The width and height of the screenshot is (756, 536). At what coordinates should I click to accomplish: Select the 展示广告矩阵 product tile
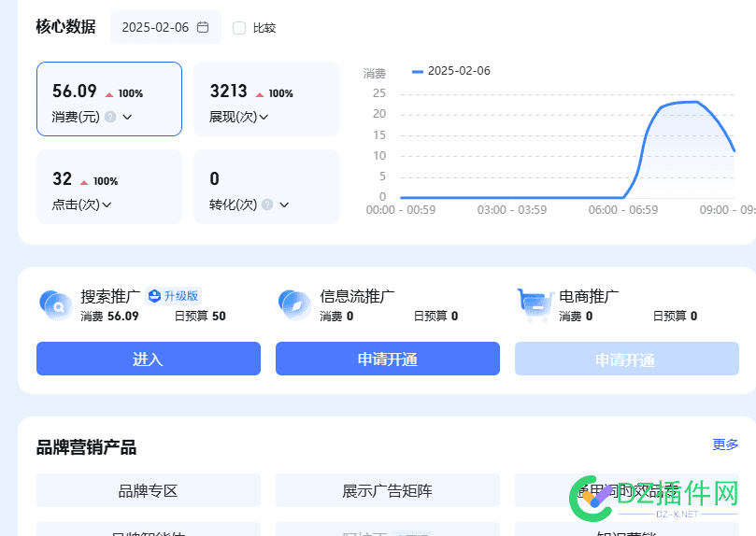(x=387, y=490)
